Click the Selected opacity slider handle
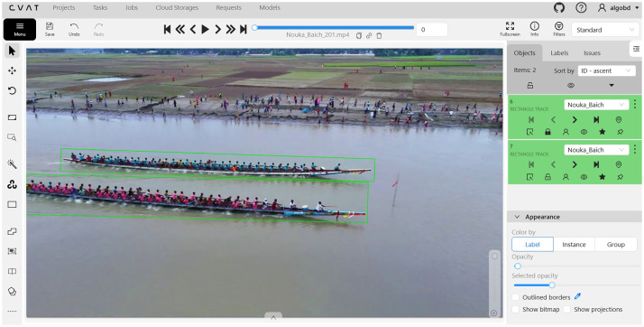This screenshot has height=327, width=644. pos(552,285)
